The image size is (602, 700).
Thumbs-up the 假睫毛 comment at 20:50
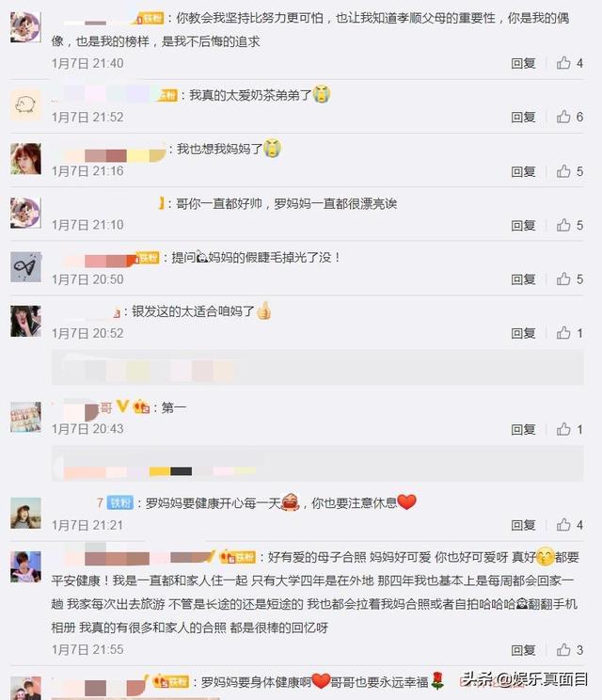coord(569,279)
